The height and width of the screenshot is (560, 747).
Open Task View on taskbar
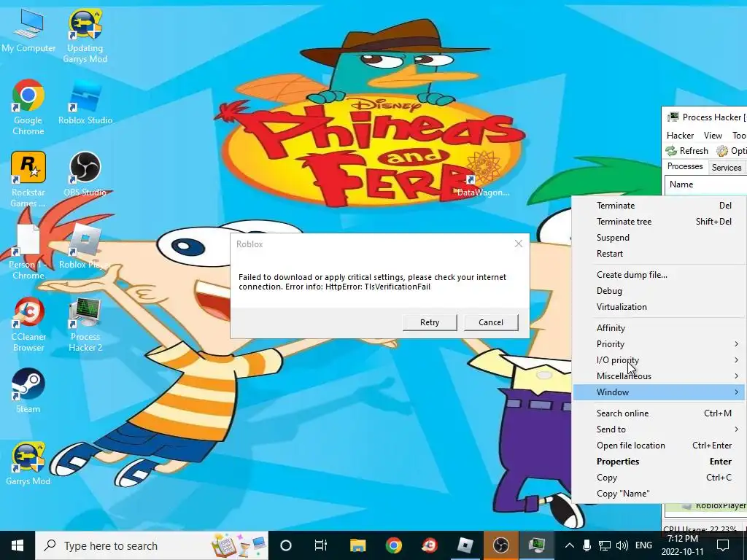(321, 545)
